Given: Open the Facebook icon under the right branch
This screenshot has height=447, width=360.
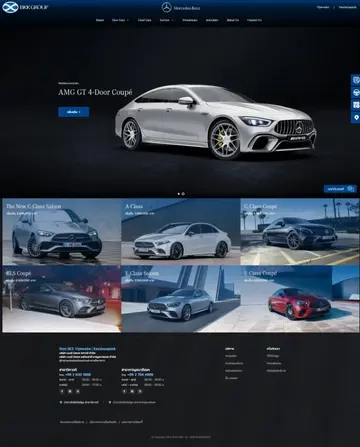Looking at the screenshot, I should tap(124, 391).
